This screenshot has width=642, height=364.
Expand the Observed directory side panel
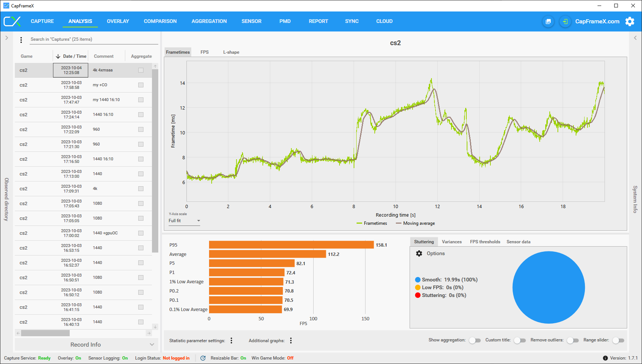click(7, 38)
